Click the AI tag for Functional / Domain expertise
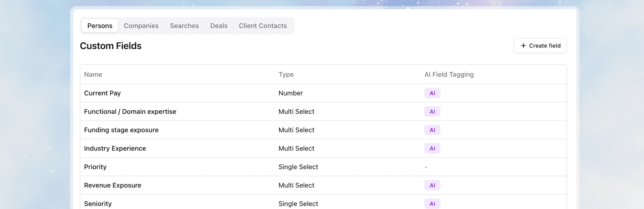644x209 pixels. click(x=432, y=112)
